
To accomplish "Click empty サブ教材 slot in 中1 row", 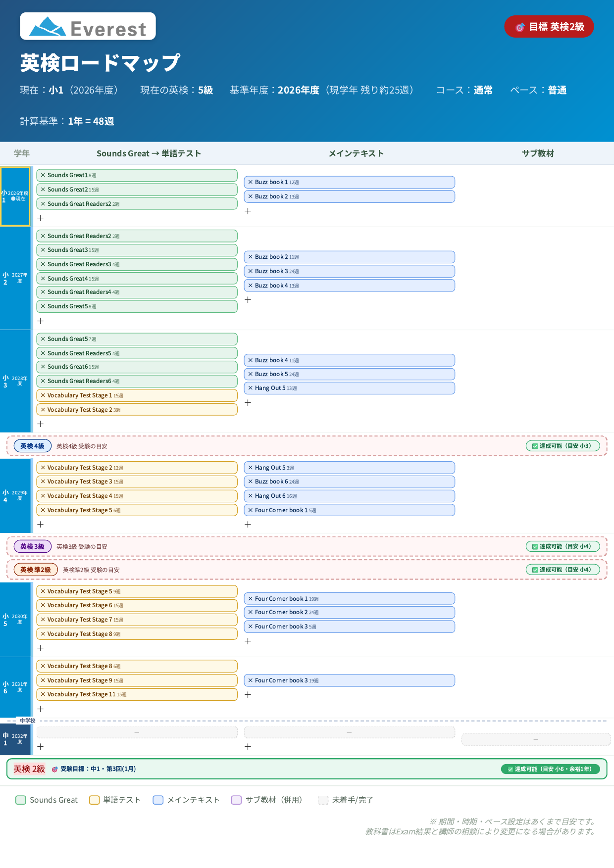I will pos(536,739).
